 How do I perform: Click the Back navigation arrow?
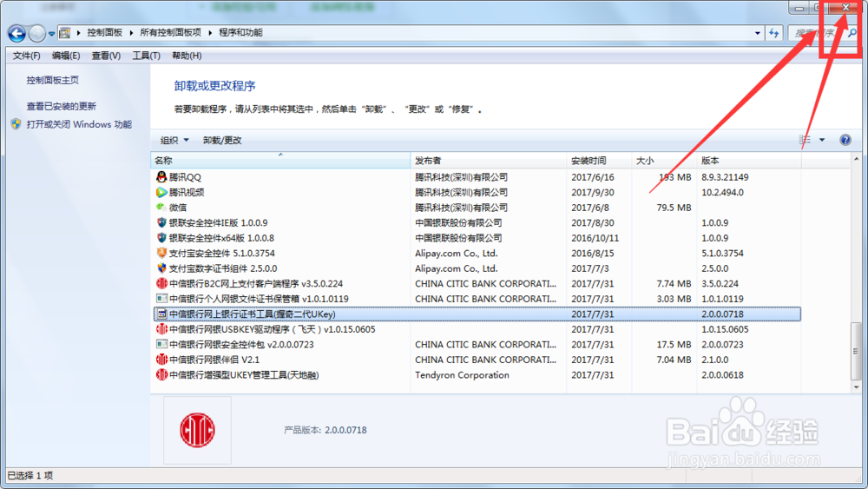coord(16,34)
